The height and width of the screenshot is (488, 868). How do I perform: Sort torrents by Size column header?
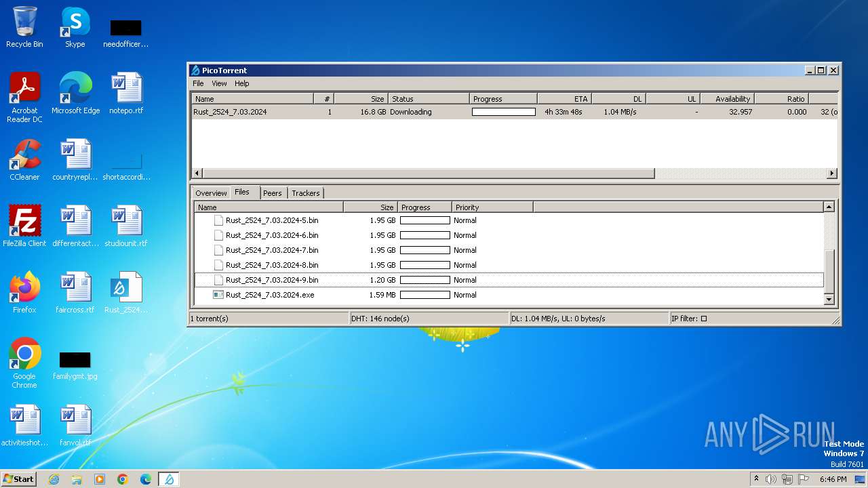[x=361, y=99]
